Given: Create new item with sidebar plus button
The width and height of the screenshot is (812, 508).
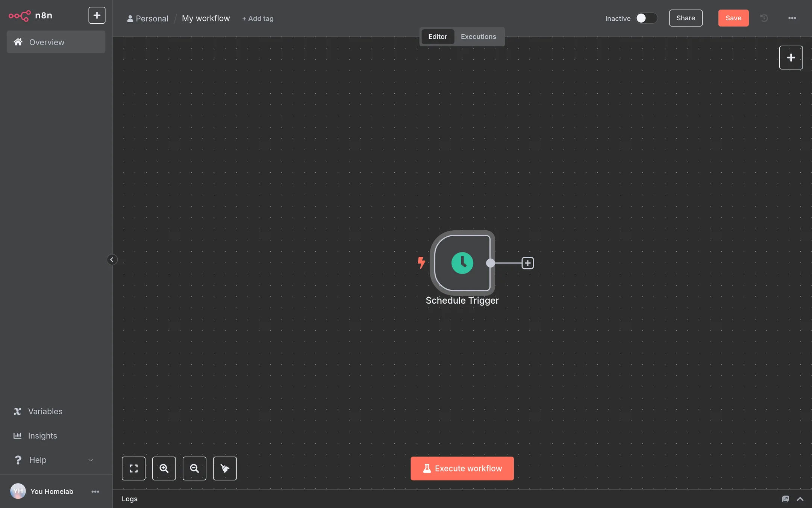Looking at the screenshot, I should pos(97,15).
